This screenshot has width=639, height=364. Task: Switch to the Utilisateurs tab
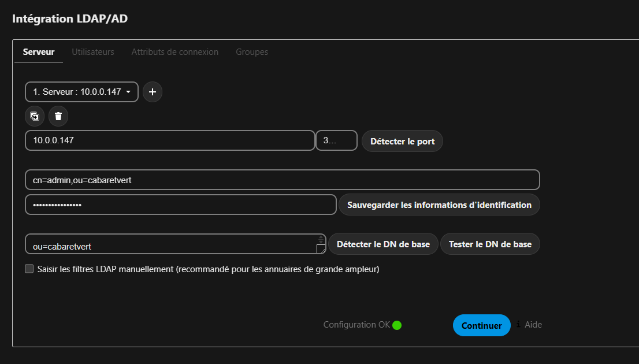(93, 52)
